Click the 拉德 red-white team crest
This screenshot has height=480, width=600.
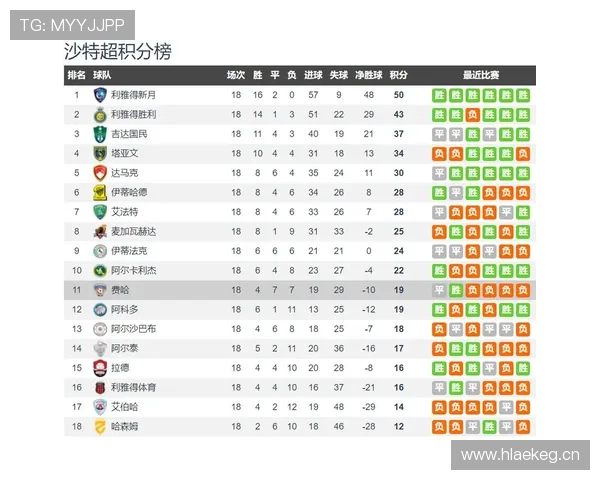[99, 368]
